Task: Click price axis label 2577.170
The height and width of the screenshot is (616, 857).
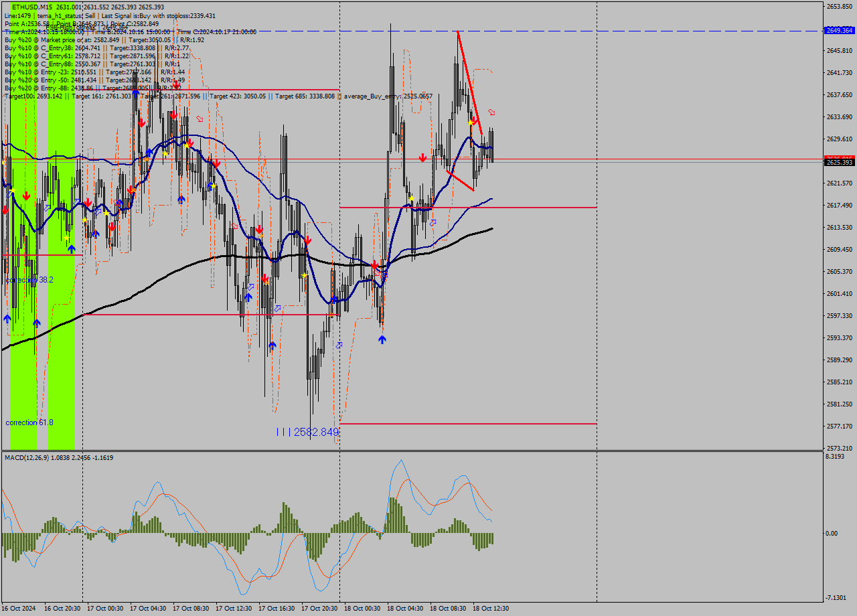Action: point(839,427)
